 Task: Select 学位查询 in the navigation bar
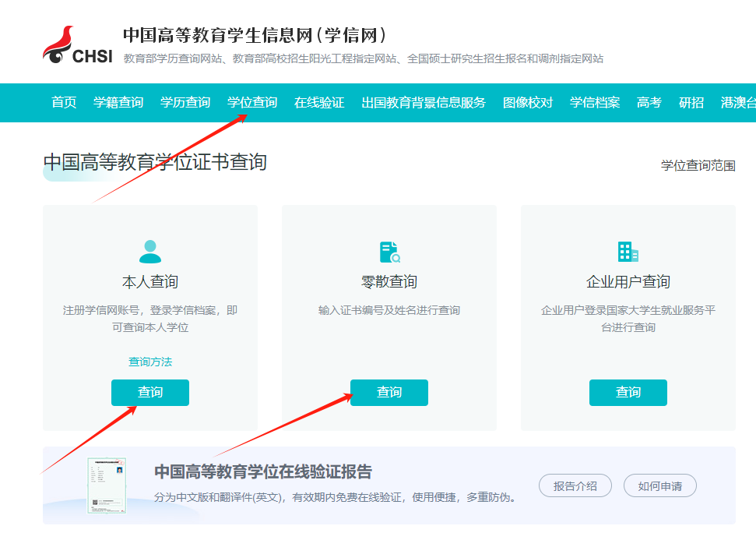pyautogui.click(x=252, y=102)
